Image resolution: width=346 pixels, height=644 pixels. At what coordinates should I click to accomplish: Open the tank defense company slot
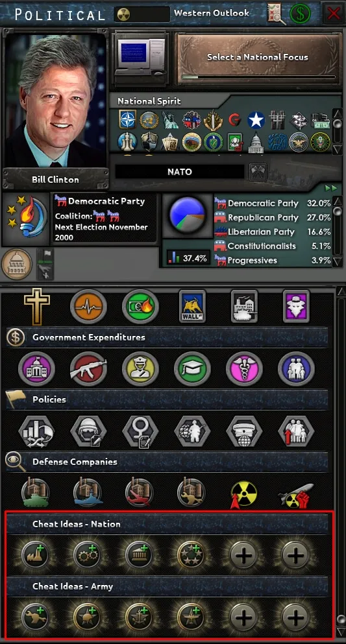tap(36, 492)
